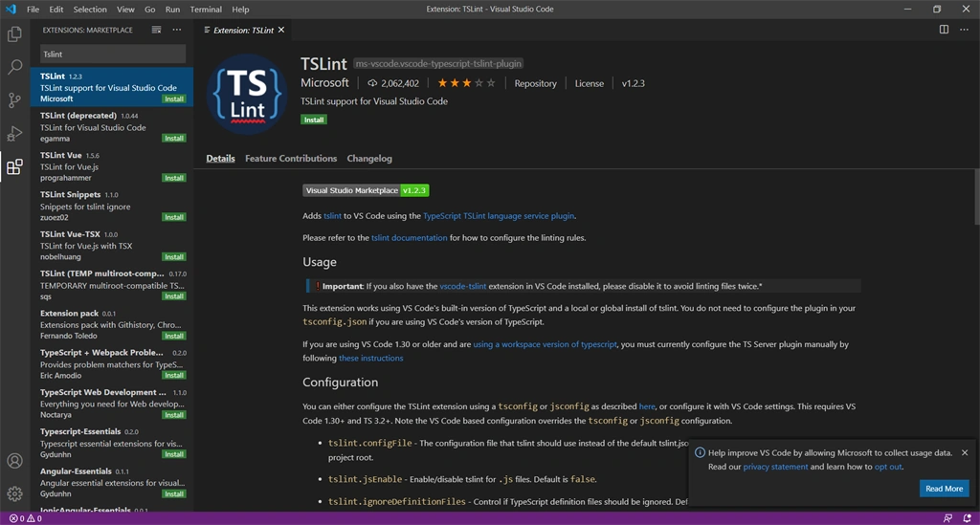The image size is (980, 525).
Task: Install the Typescript-Essentials extension
Action: 174,454
